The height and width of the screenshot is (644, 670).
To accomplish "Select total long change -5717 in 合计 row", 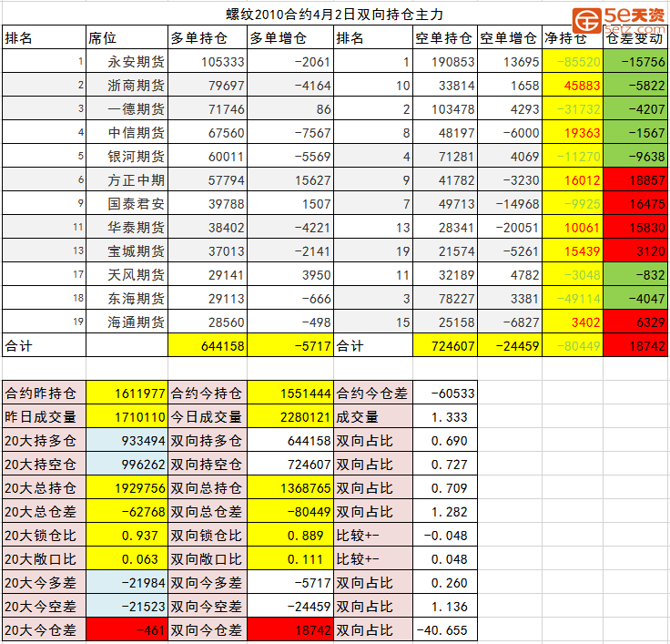I will tap(290, 345).
